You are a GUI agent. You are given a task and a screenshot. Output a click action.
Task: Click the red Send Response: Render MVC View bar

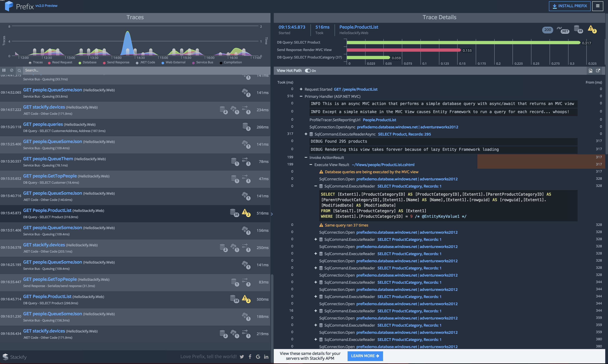pyautogui.click(x=404, y=50)
